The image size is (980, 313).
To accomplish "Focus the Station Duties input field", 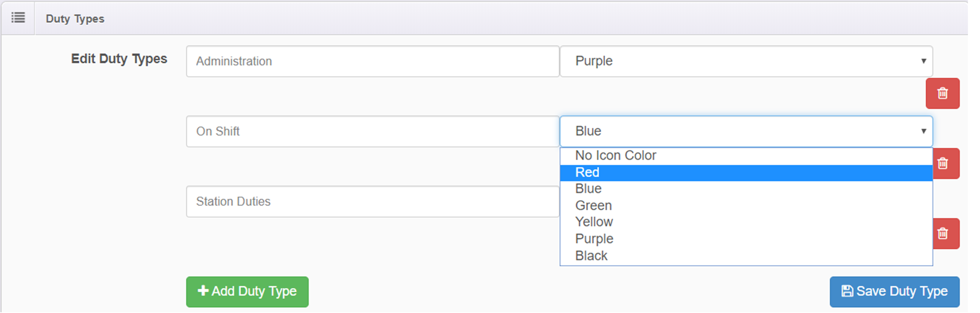I will coord(372,201).
